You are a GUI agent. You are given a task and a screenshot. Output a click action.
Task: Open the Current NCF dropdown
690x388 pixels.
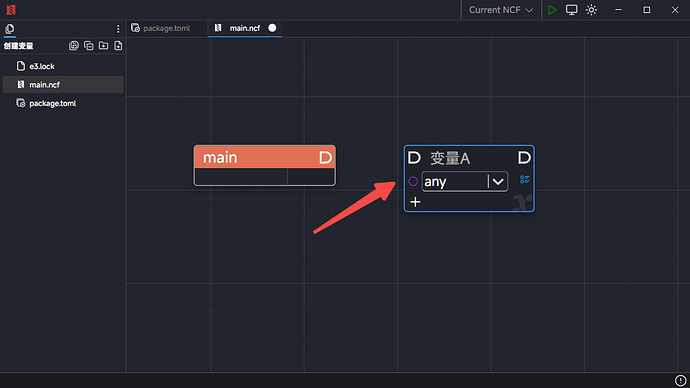coord(501,10)
